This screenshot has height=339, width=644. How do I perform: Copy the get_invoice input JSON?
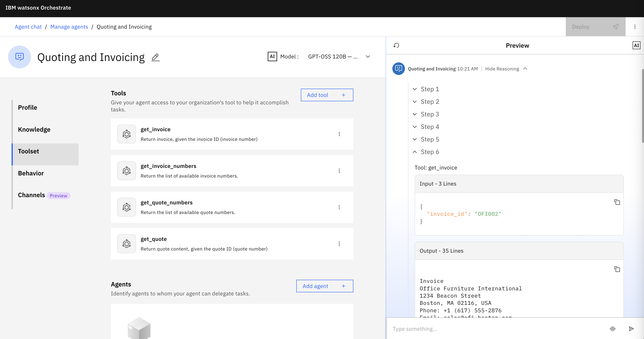617,202
